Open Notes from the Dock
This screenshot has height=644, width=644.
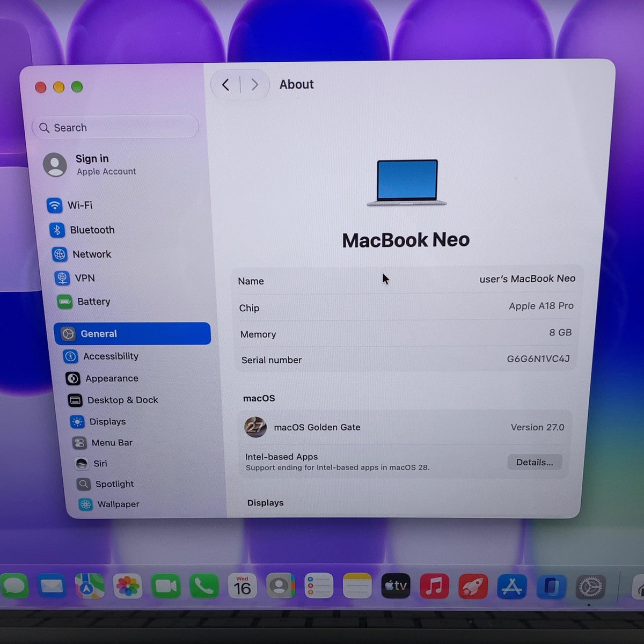357,587
